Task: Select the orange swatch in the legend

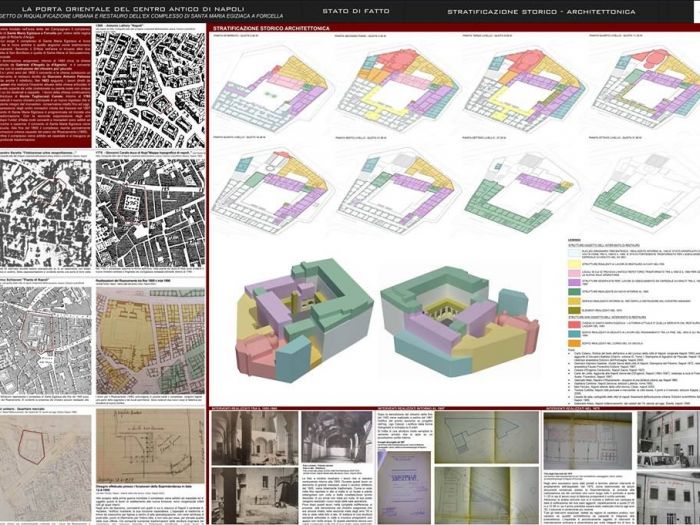Action: [x=574, y=343]
